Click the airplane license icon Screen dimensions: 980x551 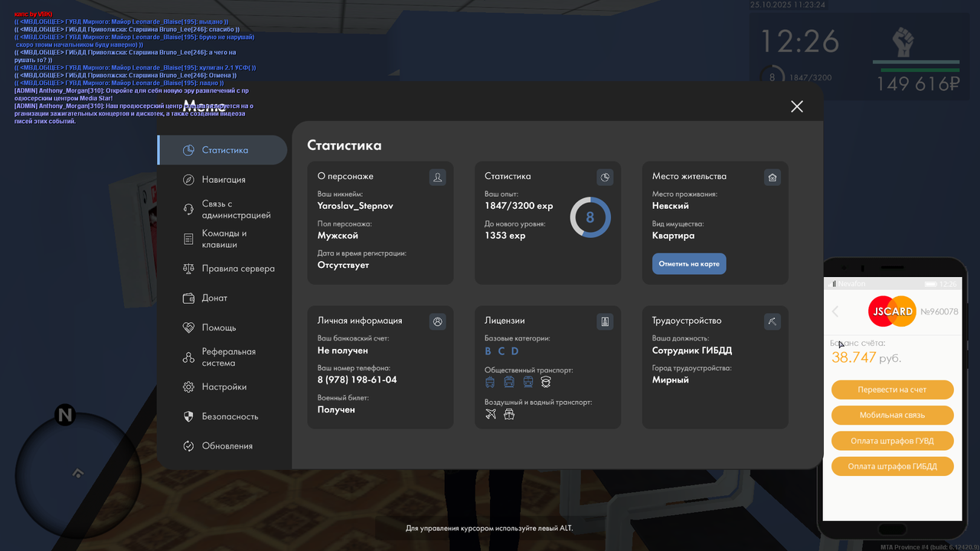tap(491, 414)
